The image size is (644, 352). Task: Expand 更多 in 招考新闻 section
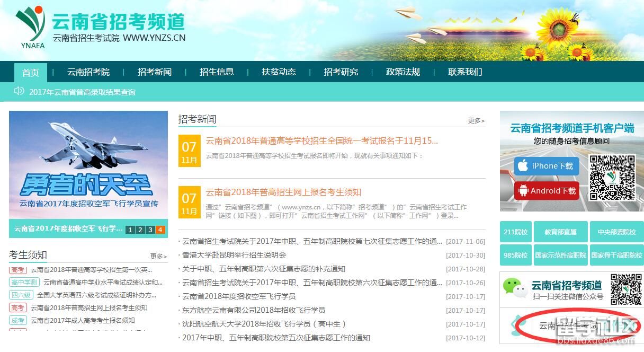(476, 121)
